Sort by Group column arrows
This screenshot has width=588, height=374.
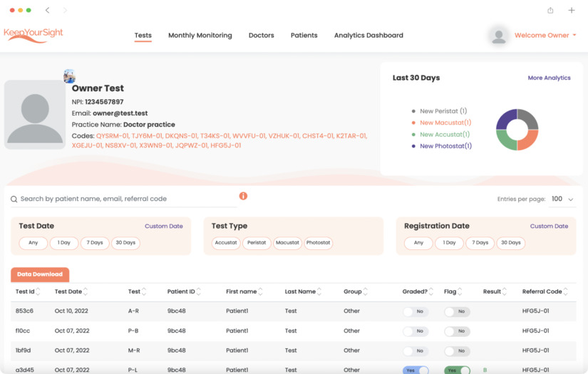[x=366, y=291]
